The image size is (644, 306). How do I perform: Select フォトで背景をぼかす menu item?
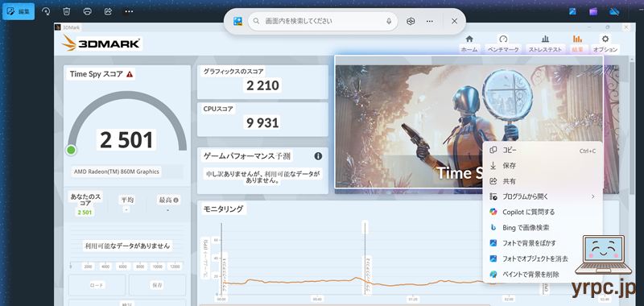point(543,243)
